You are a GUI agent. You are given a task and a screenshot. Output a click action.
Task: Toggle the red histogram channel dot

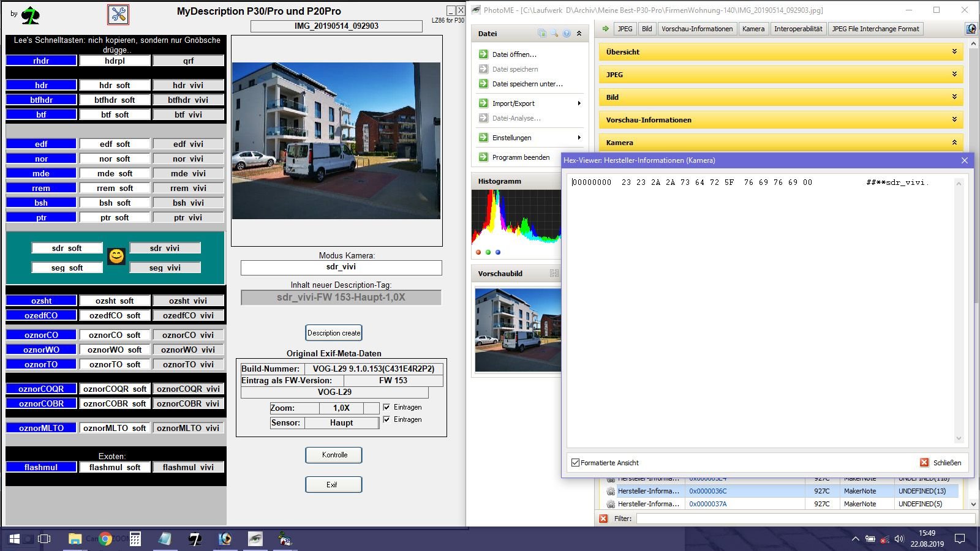pos(478,252)
